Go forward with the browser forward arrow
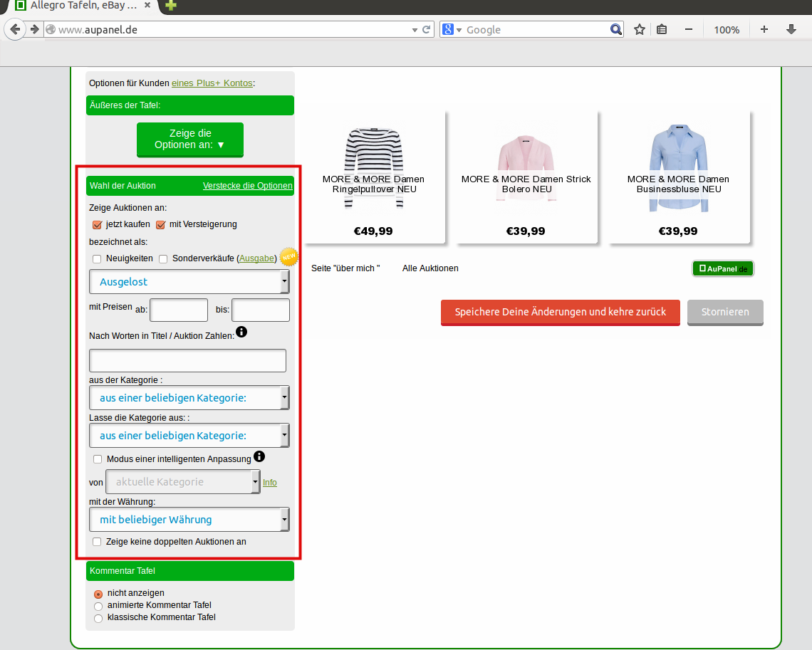This screenshot has width=812, height=650. pos(35,29)
